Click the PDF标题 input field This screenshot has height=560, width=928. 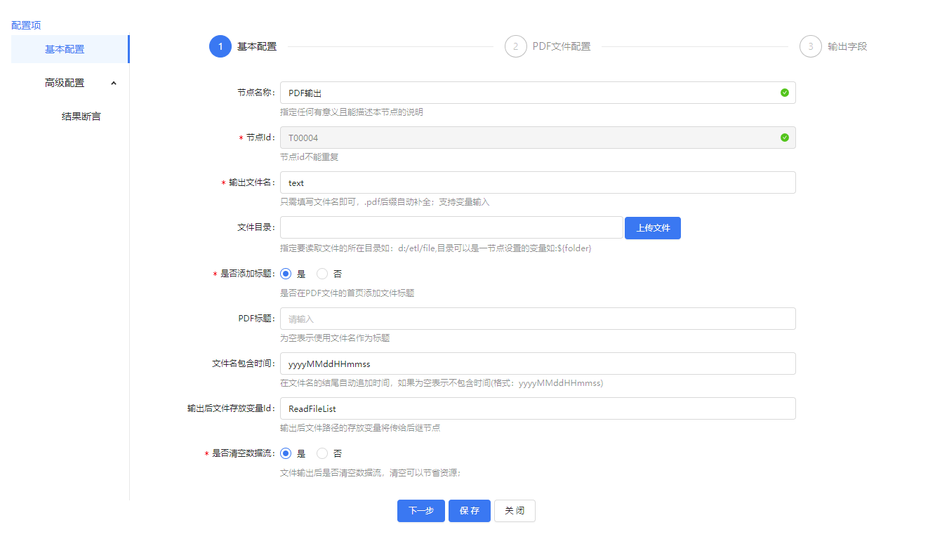click(537, 318)
